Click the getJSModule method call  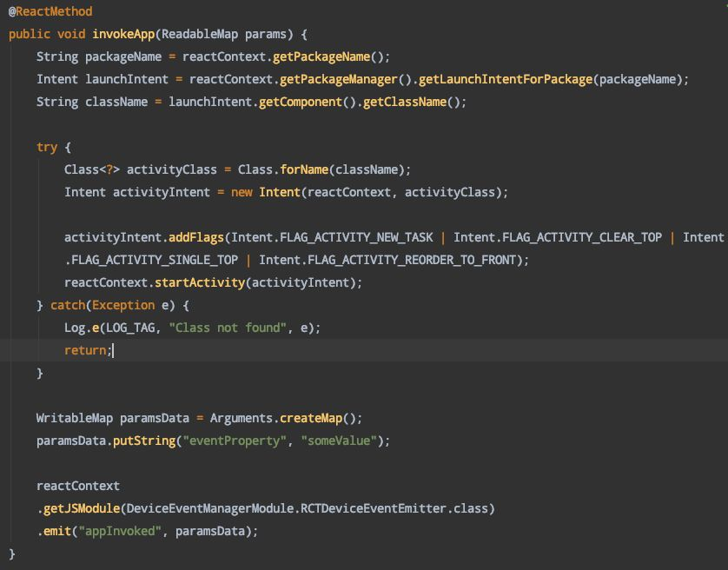coord(82,508)
